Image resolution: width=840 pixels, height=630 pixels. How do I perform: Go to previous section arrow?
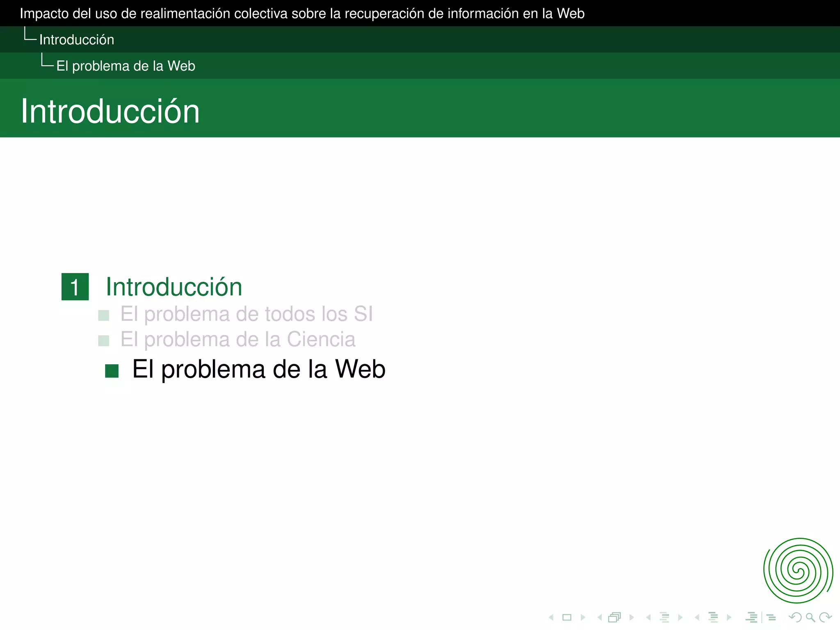(697, 617)
